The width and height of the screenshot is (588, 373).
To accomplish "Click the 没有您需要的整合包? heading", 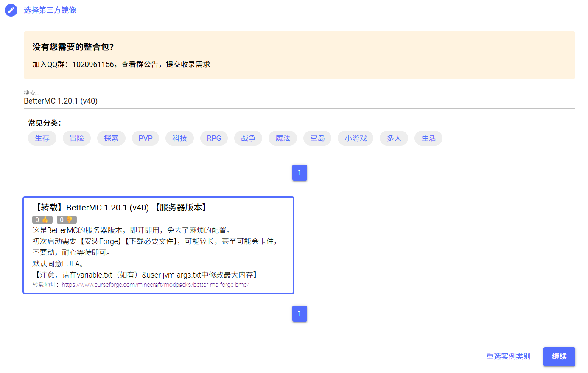I will 73,47.
